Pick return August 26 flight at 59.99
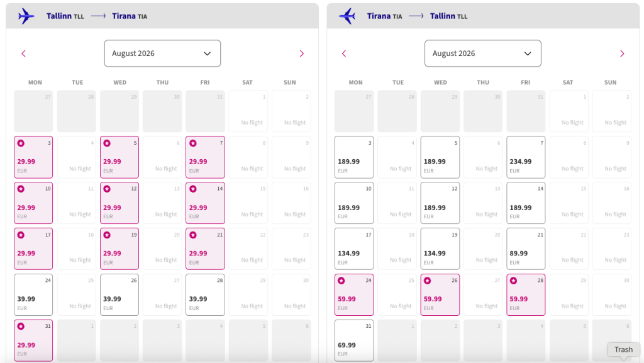Image resolution: width=644 pixels, height=363 pixels. point(440,294)
